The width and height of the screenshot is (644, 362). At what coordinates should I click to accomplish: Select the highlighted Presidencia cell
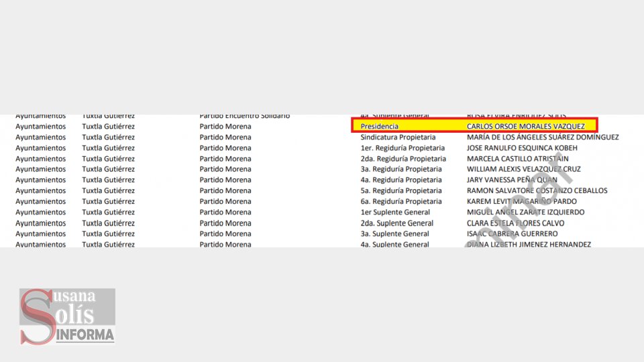pyautogui.click(x=380, y=126)
